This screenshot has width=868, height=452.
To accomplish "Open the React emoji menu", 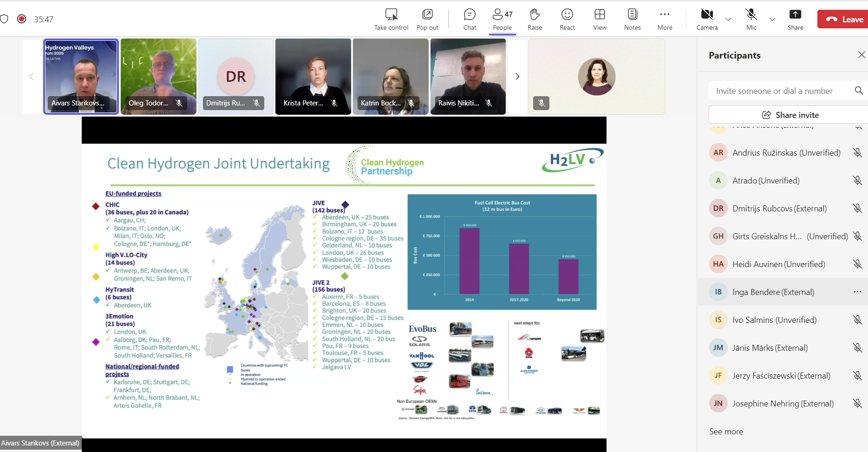I will click(567, 20).
